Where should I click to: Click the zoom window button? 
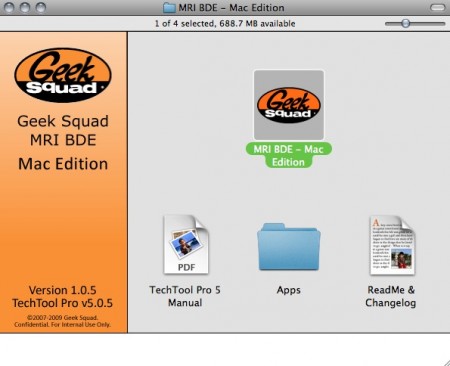[41, 7]
